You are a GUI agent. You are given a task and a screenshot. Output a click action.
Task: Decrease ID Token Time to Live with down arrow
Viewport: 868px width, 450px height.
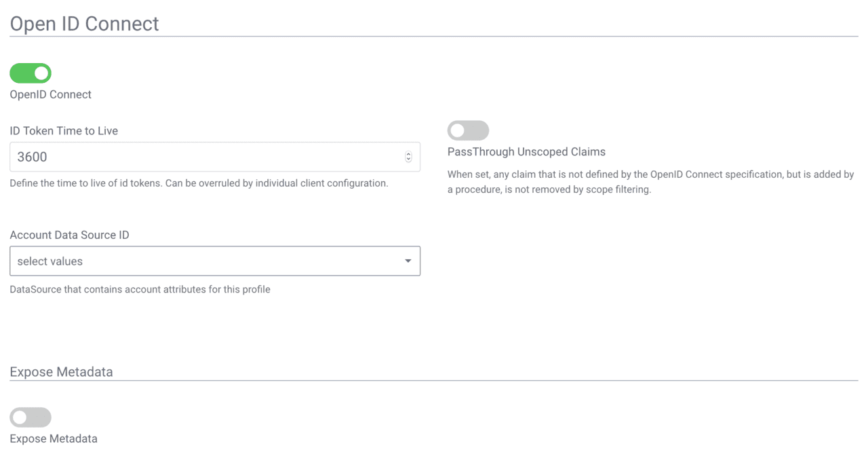pyautogui.click(x=408, y=160)
